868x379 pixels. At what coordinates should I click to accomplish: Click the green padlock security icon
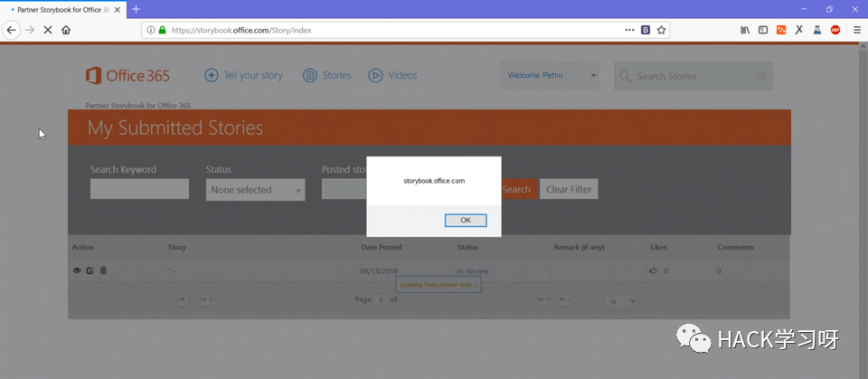point(162,30)
